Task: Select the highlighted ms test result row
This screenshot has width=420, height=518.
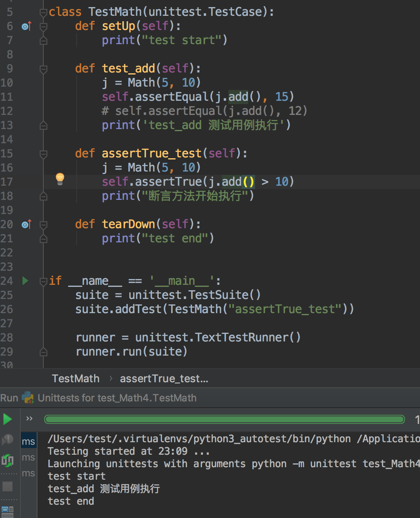Action: point(29,441)
